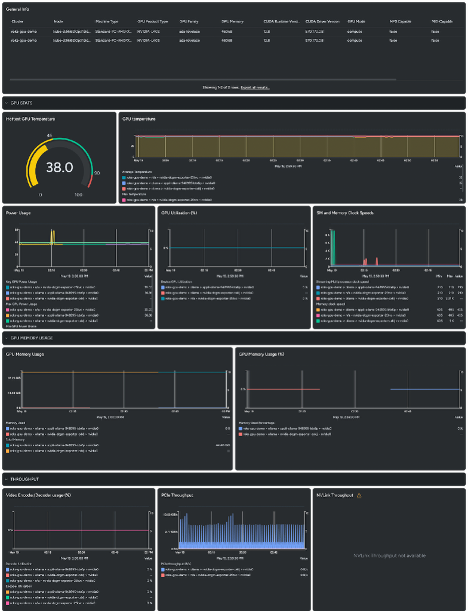Image resolution: width=468 pixels, height=611 pixels.
Task: Click the 'Showing 1-2 of 2 rows' text
Action: click(x=220, y=87)
